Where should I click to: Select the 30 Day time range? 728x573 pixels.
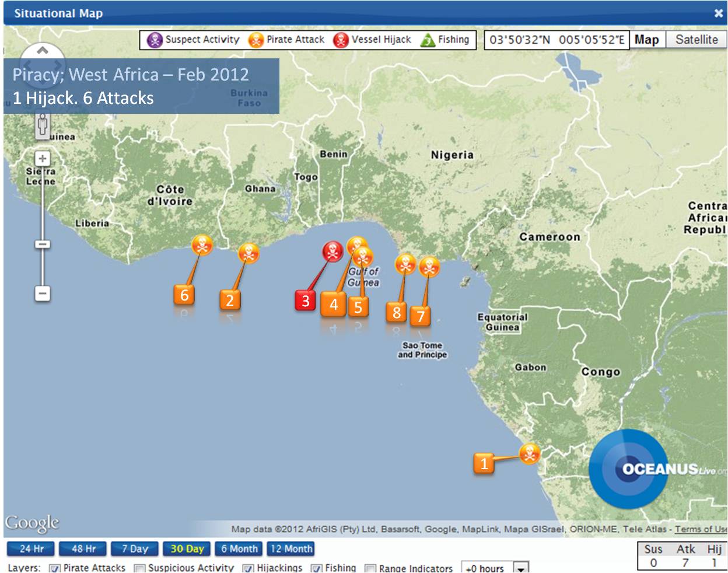click(x=187, y=548)
